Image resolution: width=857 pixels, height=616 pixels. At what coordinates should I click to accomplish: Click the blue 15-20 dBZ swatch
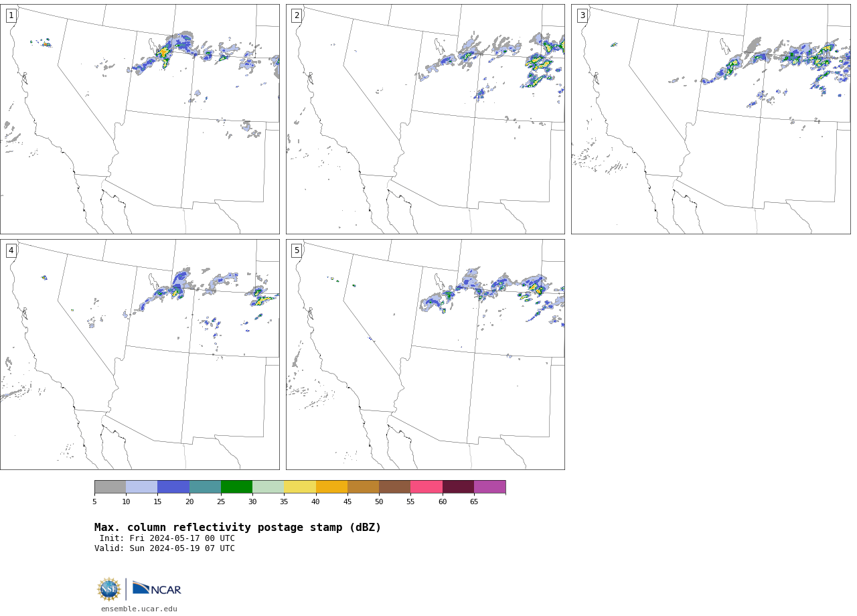tap(173, 487)
